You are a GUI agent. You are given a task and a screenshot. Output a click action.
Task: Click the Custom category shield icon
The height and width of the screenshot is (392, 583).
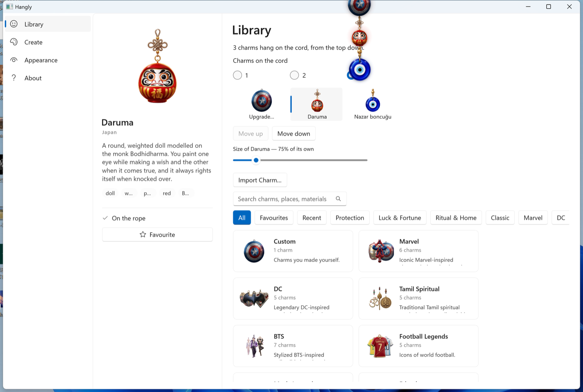[254, 251]
